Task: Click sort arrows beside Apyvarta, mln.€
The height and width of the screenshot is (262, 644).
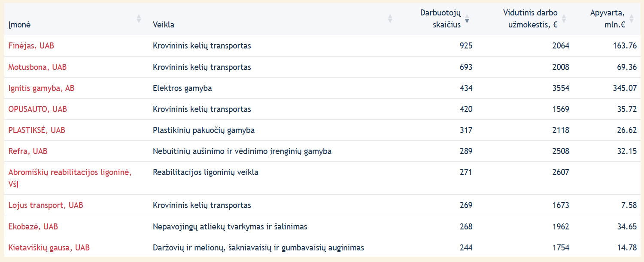Action: click(631, 18)
